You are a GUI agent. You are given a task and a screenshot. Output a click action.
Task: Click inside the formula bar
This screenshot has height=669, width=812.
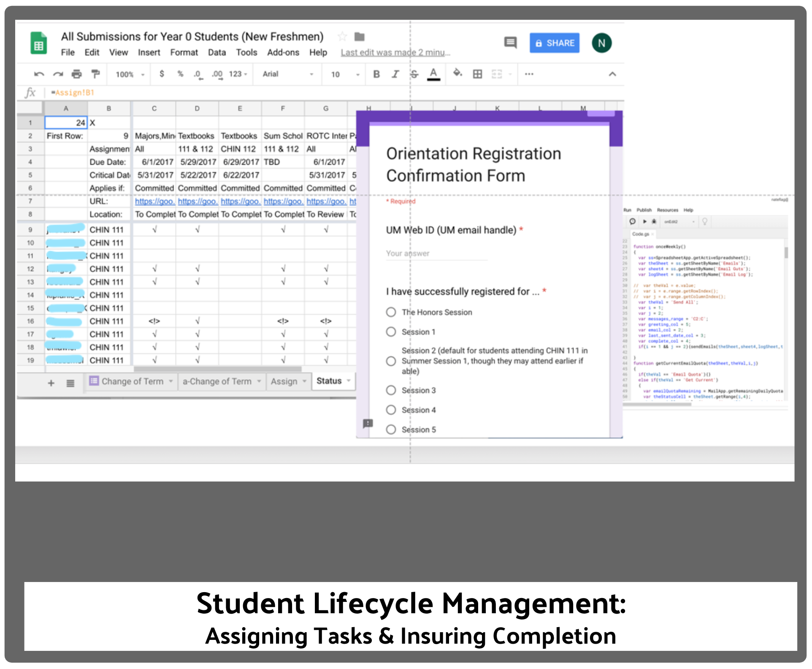pyautogui.click(x=169, y=92)
